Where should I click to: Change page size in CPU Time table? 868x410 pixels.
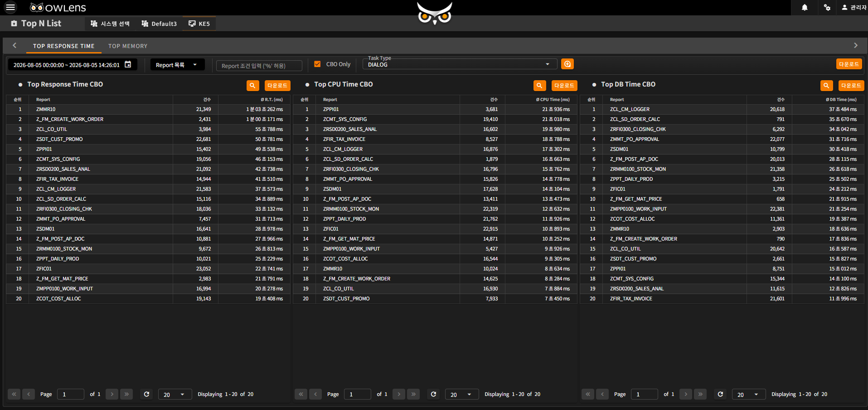461,394
